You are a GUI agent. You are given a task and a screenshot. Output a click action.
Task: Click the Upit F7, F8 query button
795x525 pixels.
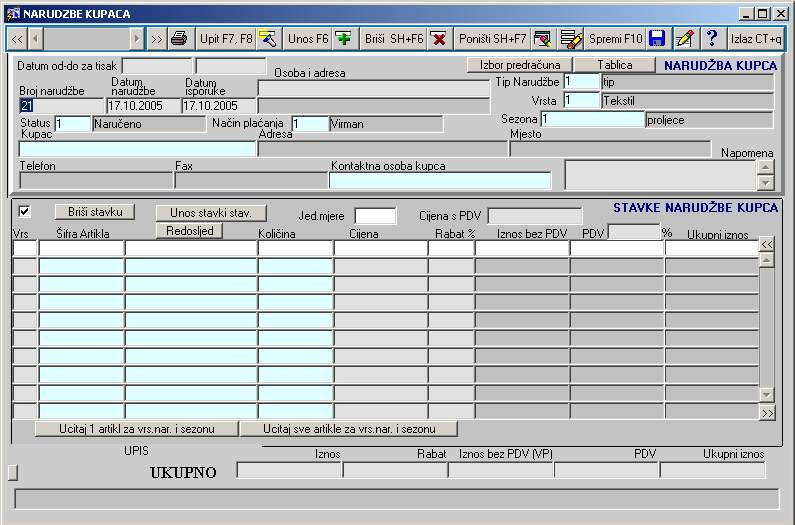226,39
